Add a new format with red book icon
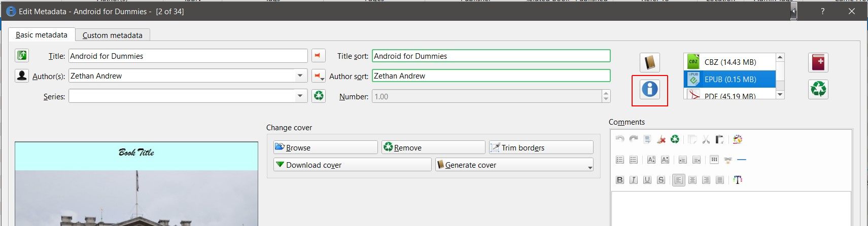868x226 pixels. click(818, 63)
